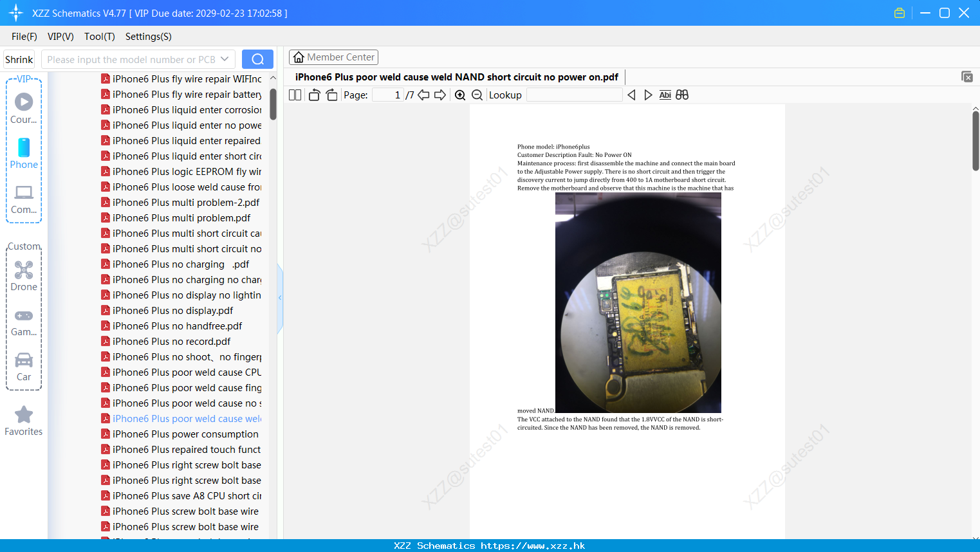Toggle Abi match-case search option
This screenshot has width=980, height=552.
click(x=665, y=95)
